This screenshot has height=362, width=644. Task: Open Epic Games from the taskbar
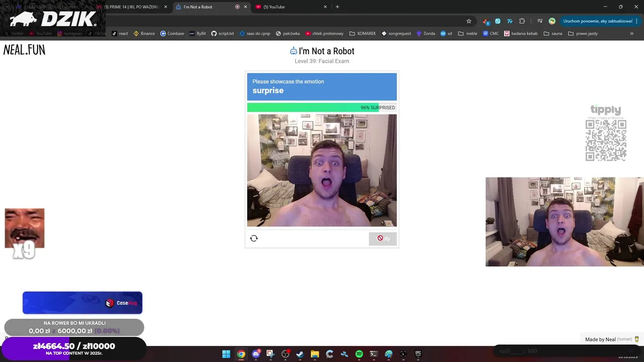coord(418,354)
